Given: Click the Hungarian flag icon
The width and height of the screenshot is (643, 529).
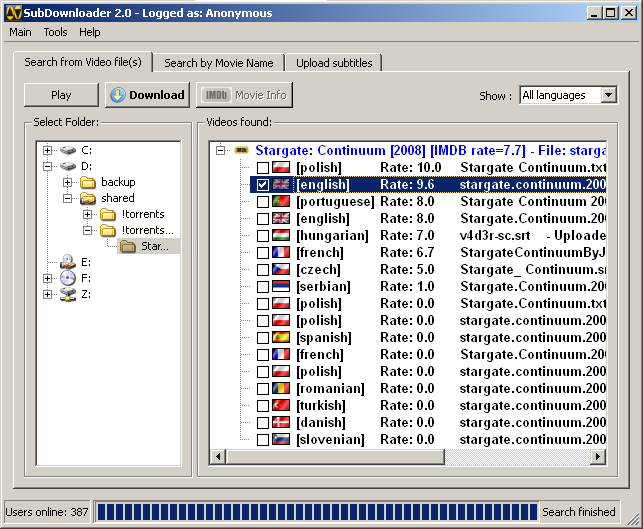Looking at the screenshot, I should tap(281, 235).
